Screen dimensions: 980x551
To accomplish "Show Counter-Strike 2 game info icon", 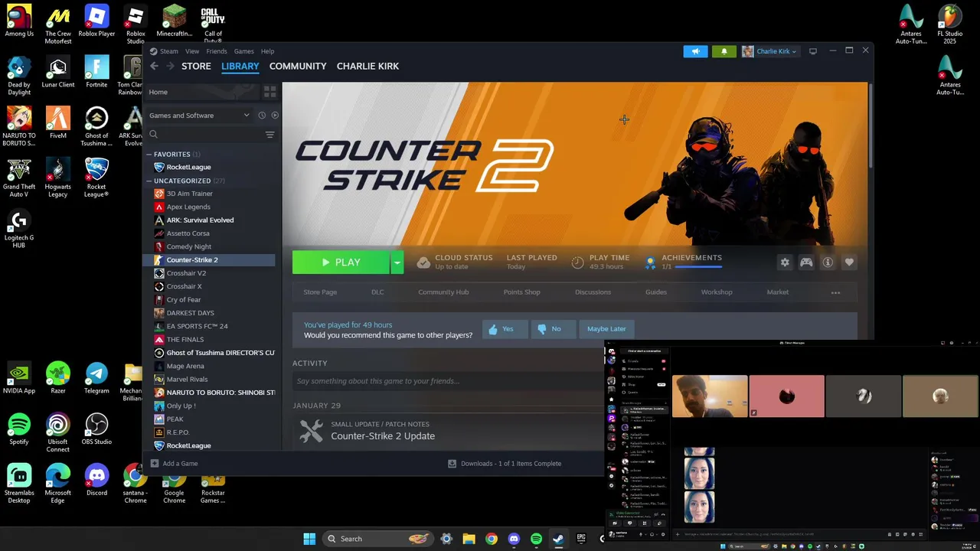I will pyautogui.click(x=828, y=262).
